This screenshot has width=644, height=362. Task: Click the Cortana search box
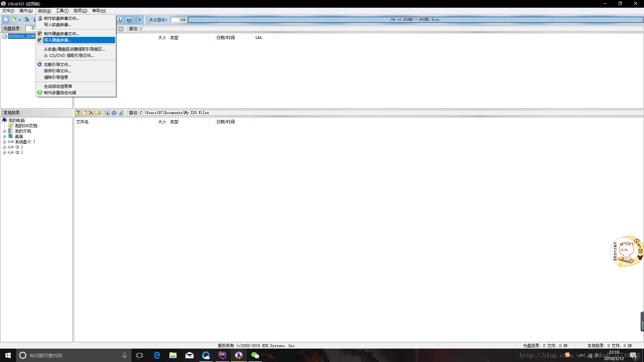click(x=73, y=355)
